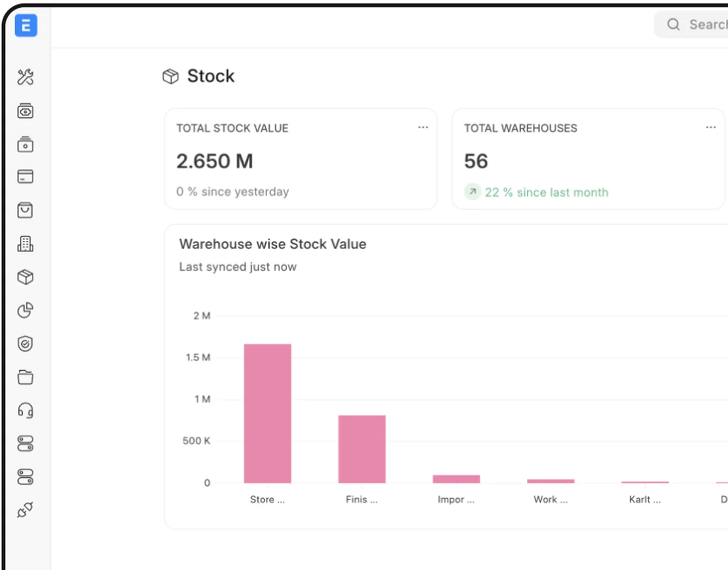Click the TOTAL STOCK VALUE card label
Screen dimensions: 728x570
point(232,128)
